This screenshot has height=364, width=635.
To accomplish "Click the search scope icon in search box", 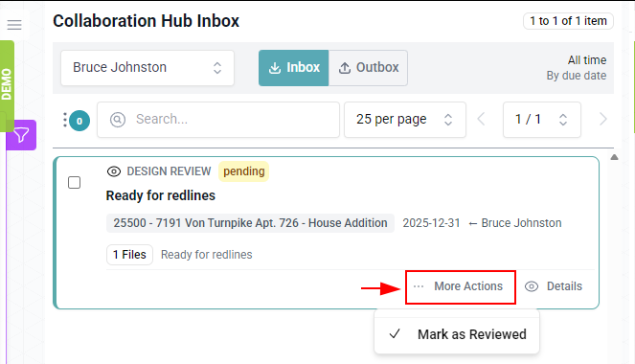I will (x=118, y=120).
